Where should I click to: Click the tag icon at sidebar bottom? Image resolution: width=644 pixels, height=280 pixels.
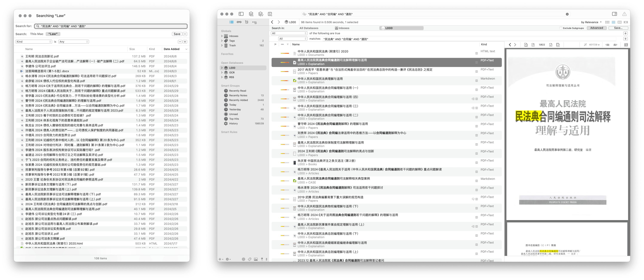[x=249, y=259]
